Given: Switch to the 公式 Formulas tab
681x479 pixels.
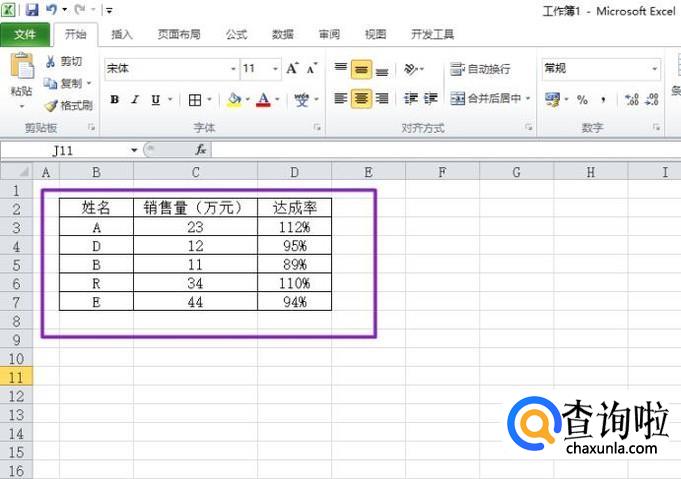Looking at the screenshot, I should coord(237,34).
